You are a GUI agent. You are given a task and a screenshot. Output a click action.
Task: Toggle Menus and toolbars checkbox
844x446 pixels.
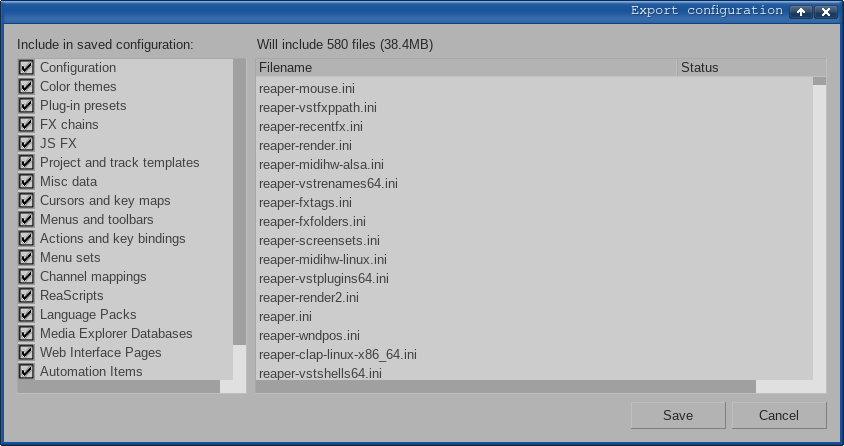click(x=26, y=220)
